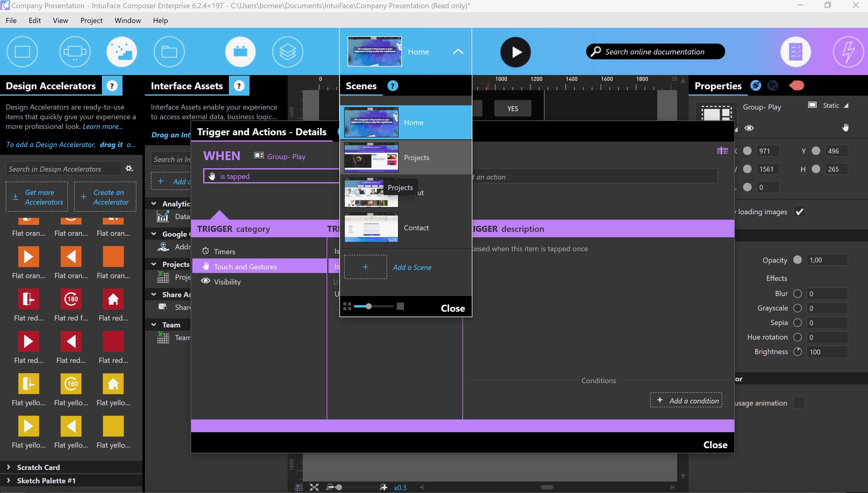Toggle Group- Play visibility eye icon
Screen dimensions: 868x493
[749, 128]
